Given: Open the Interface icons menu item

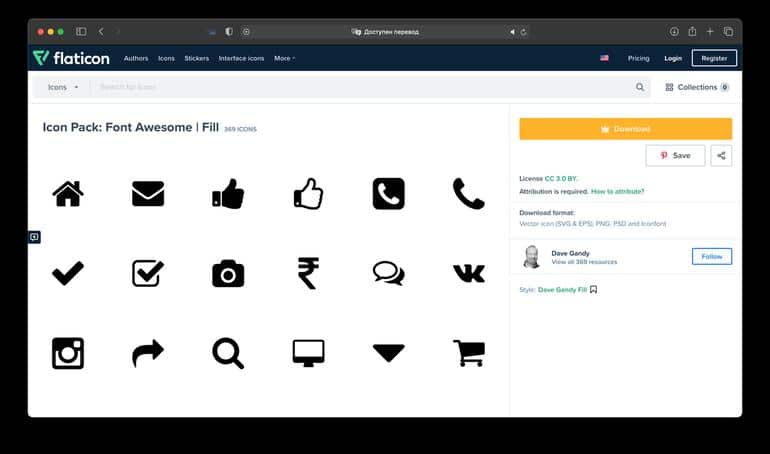Looking at the screenshot, I should [x=241, y=58].
